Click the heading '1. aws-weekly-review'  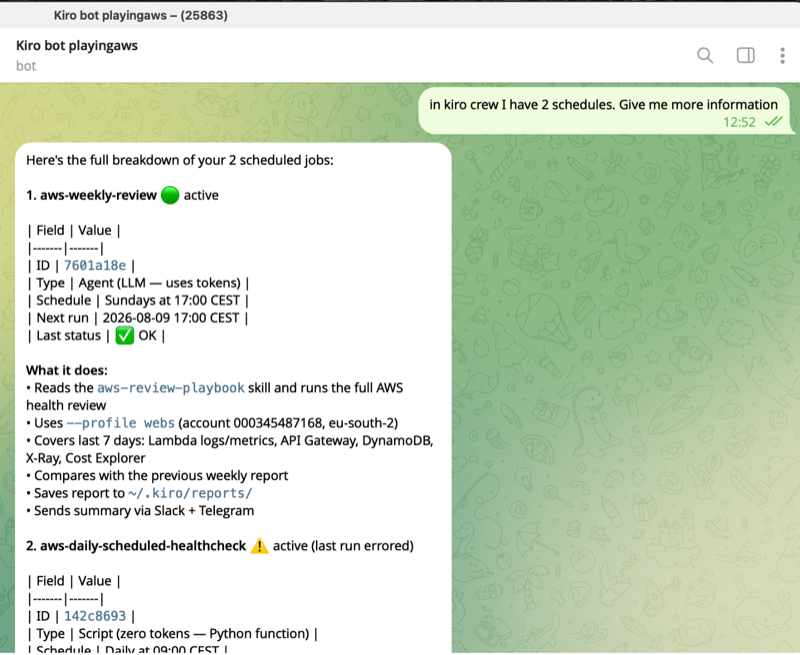[92, 195]
